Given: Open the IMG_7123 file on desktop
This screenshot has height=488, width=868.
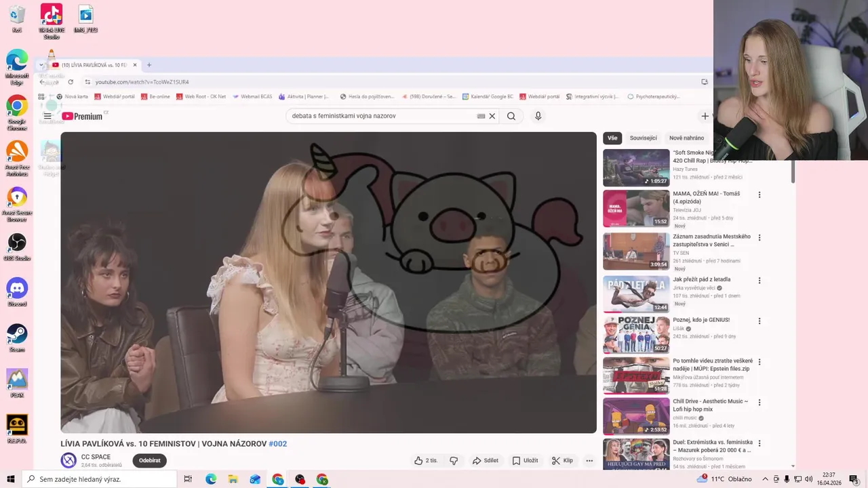Looking at the screenshot, I should (85, 20).
